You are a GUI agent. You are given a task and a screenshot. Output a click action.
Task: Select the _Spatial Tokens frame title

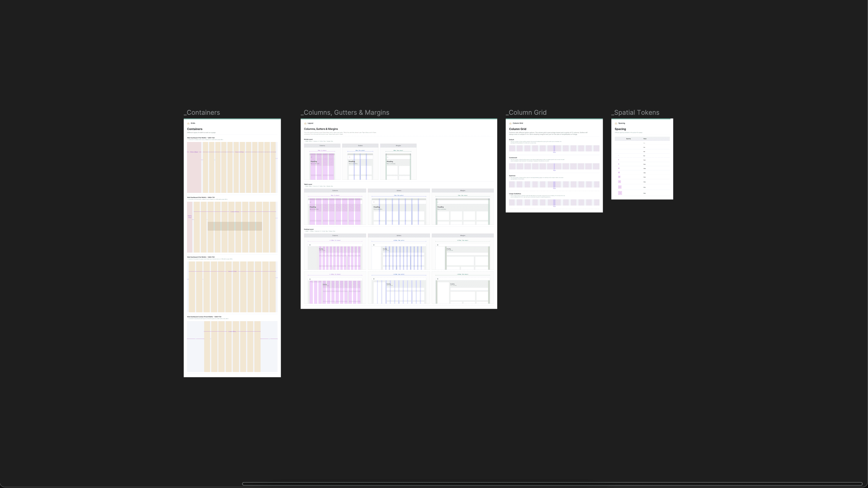coord(635,113)
